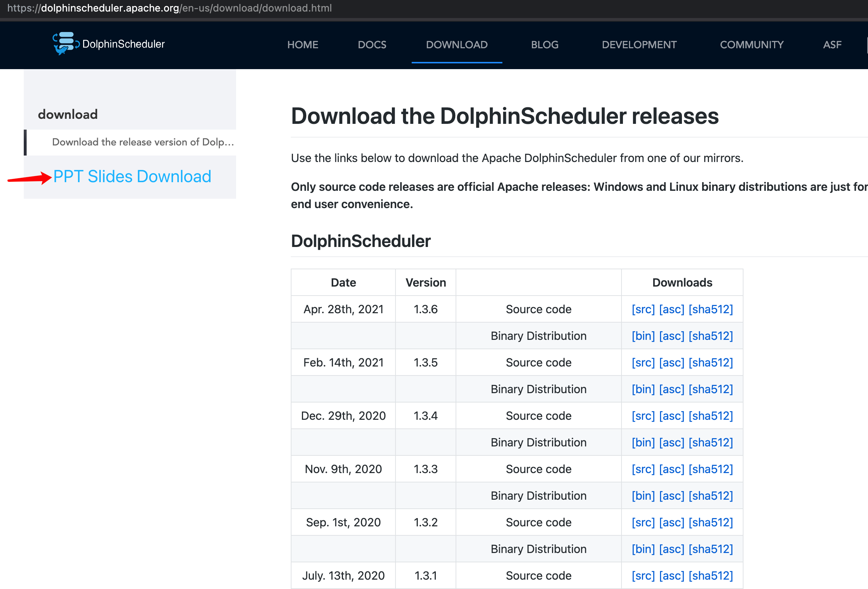
Task: Select the DOWNLOAD navigation tab
Action: 456,45
